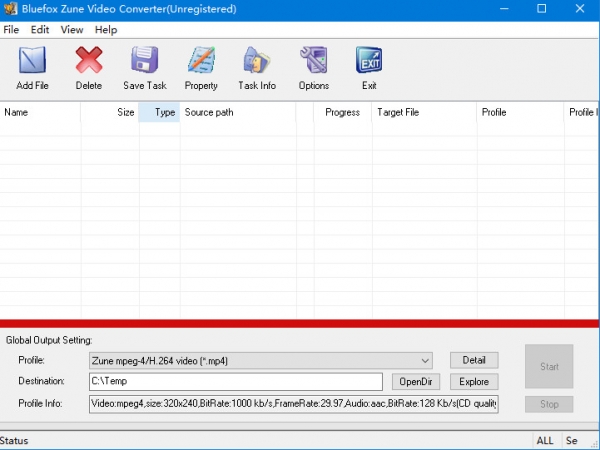Image resolution: width=600 pixels, height=450 pixels.
Task: Open the Help menu
Action: click(106, 30)
